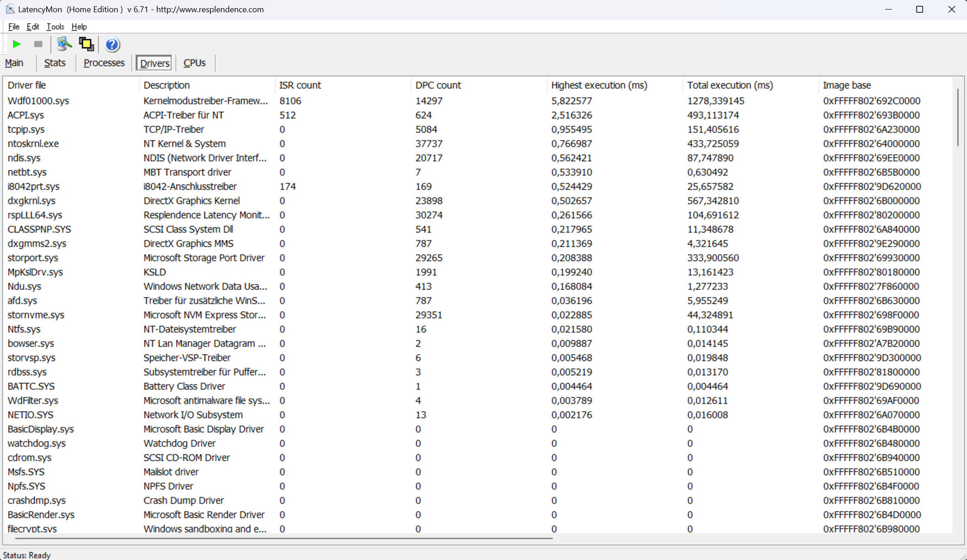Select the Wdf01000.sys driver row

pyautogui.click(x=38, y=101)
